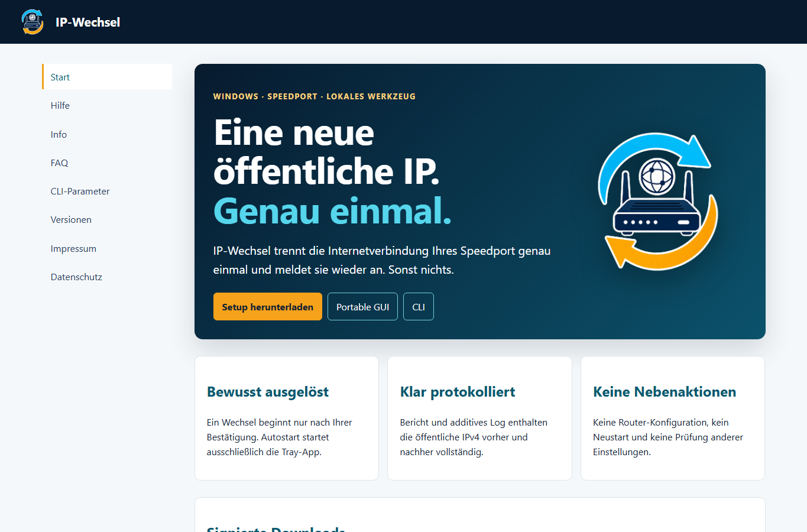This screenshot has height=532, width=807.
Task: Click the 'Bewusst ausgelöst' card heading
Action: click(x=268, y=392)
